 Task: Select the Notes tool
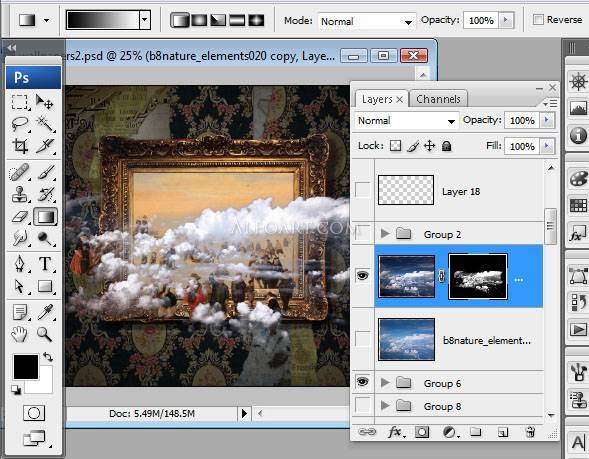[20, 312]
